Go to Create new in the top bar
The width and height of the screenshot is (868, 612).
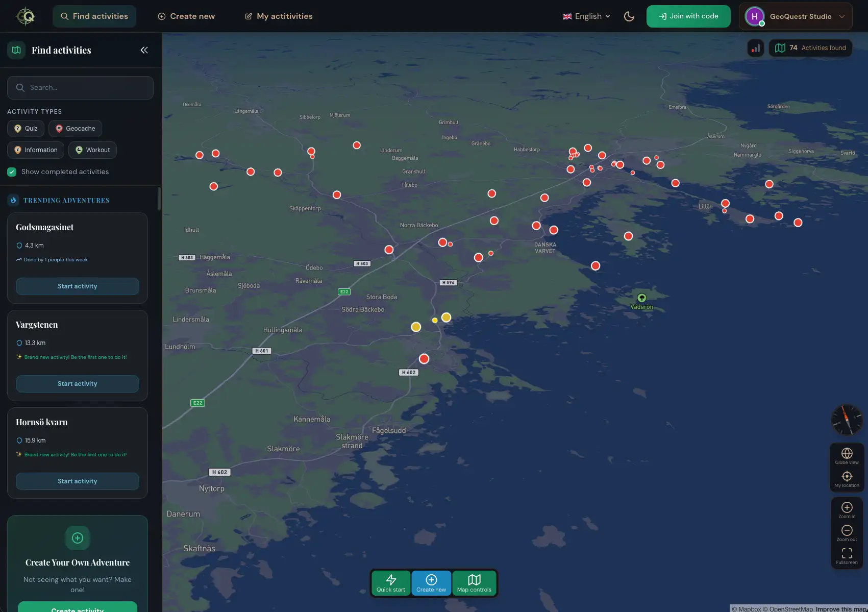pos(186,16)
